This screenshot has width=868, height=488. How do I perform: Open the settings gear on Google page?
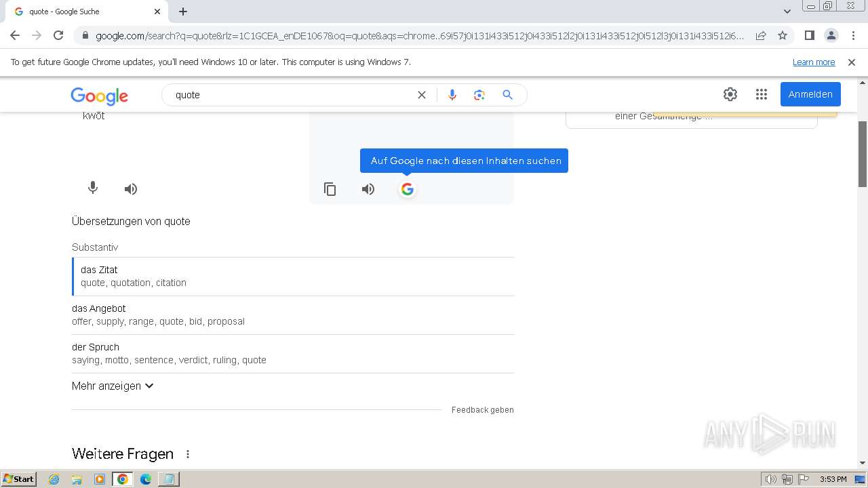730,94
